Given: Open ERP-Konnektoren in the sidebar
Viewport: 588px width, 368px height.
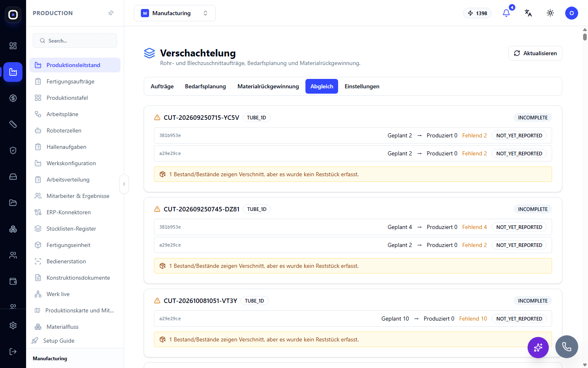Looking at the screenshot, I should coord(75,212).
